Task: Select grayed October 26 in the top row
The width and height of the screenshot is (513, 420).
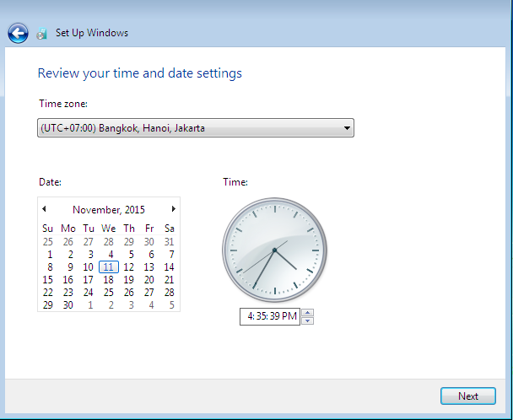Action: 68,242
